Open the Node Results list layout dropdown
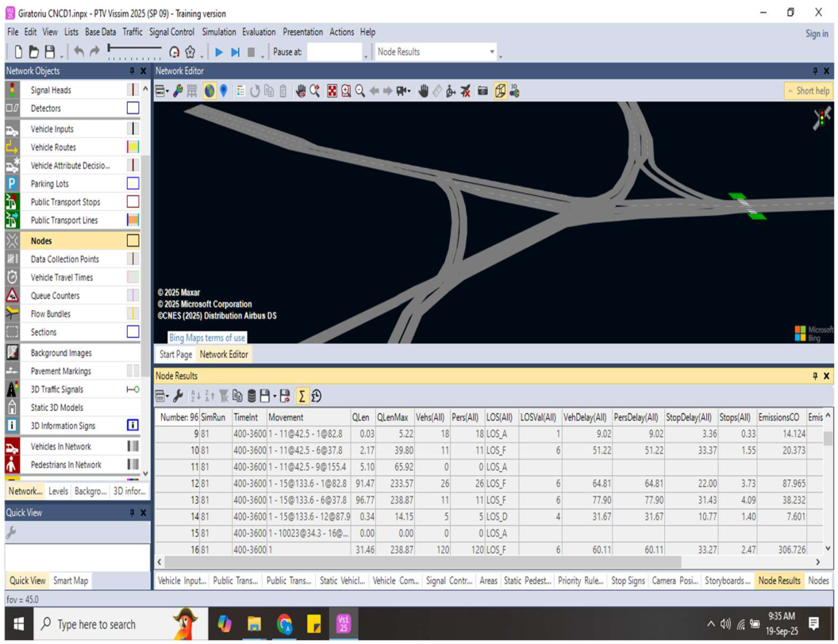Screen dimensions: 838x644 (161, 397)
